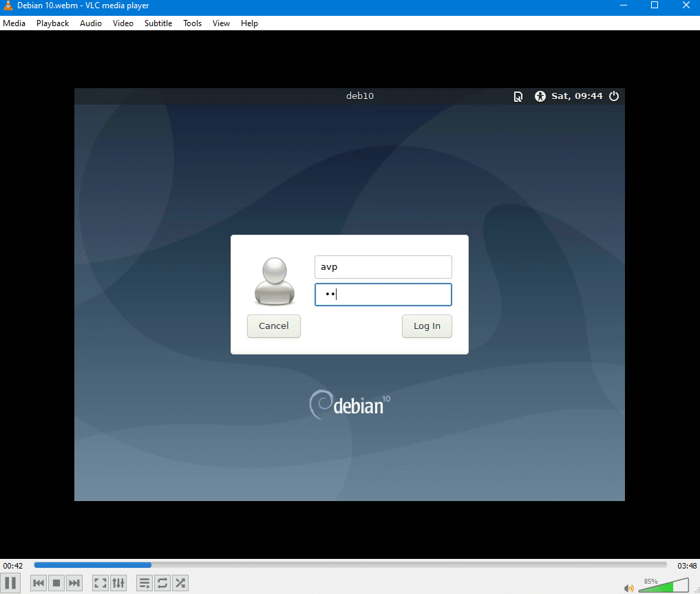Click the Cancel button in login dialog
Image resolution: width=700 pixels, height=594 pixels.
click(x=274, y=326)
